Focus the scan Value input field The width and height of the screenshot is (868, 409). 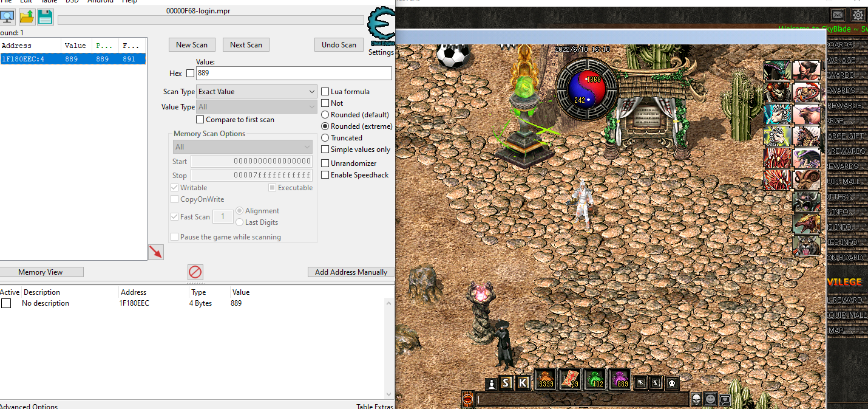point(294,73)
